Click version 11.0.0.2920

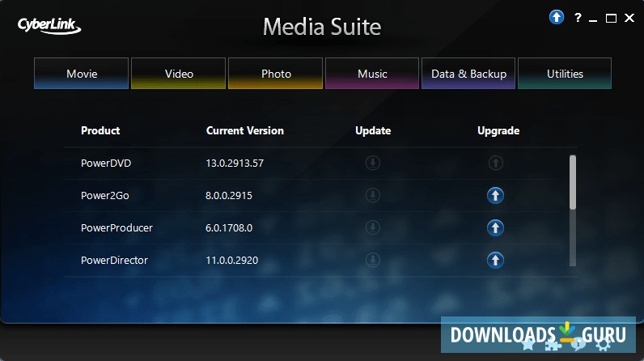(x=231, y=260)
